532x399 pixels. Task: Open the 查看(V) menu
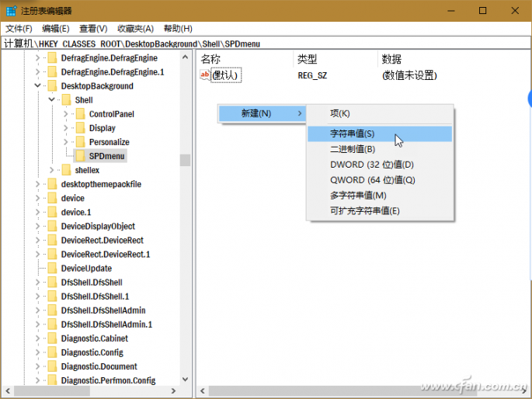93,29
